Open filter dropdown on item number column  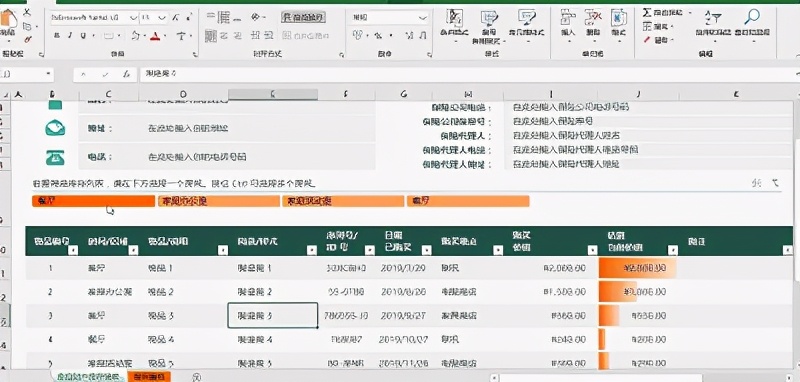coord(73,250)
